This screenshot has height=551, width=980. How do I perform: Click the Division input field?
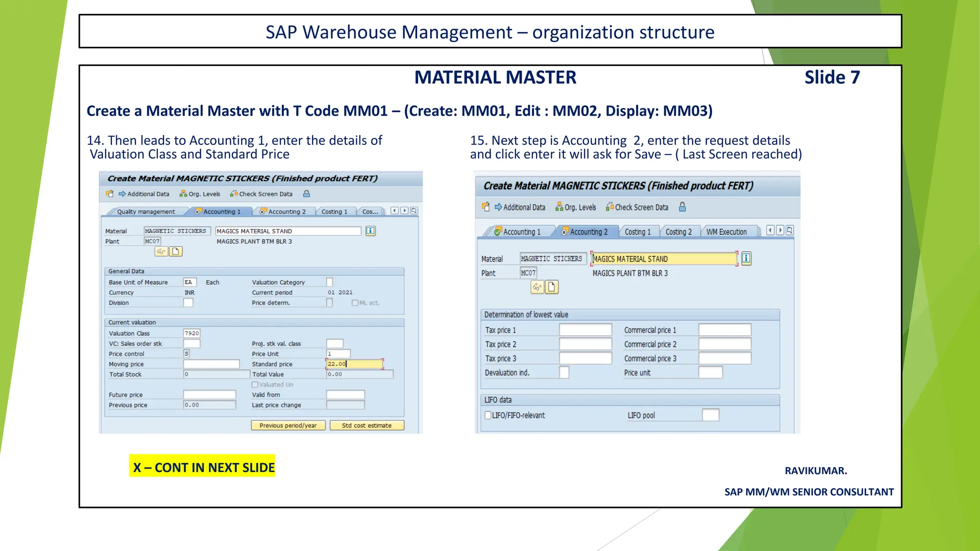[x=188, y=303]
